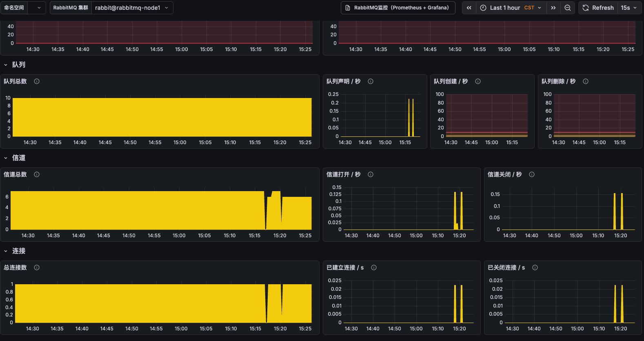Image resolution: width=644 pixels, height=341 pixels.
Task: Collapse the 连接 row section
Action: coord(6,251)
